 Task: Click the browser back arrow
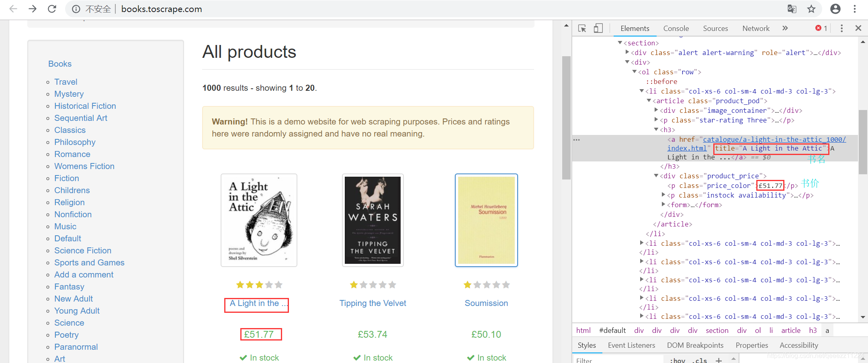click(x=13, y=9)
